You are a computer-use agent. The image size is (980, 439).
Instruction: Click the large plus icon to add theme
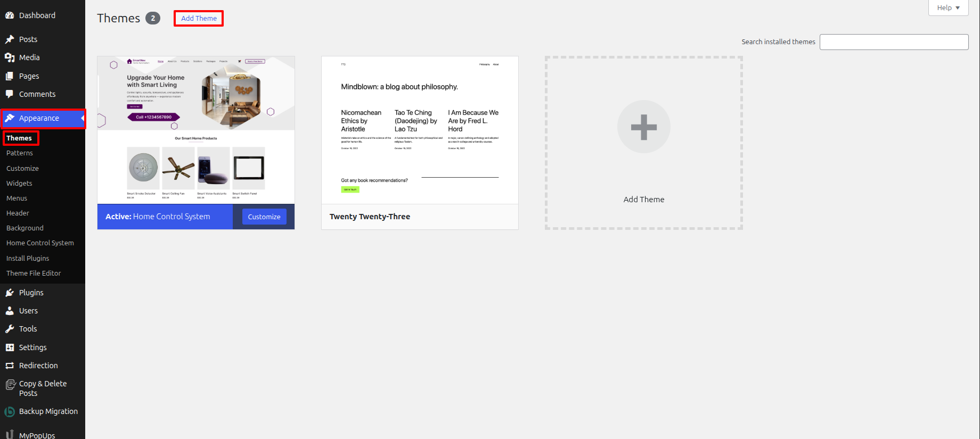(643, 127)
